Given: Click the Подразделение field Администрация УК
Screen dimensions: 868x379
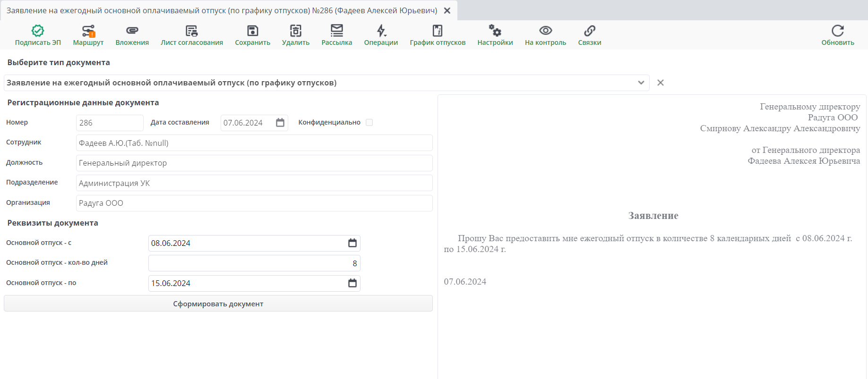Looking at the screenshot, I should [254, 183].
